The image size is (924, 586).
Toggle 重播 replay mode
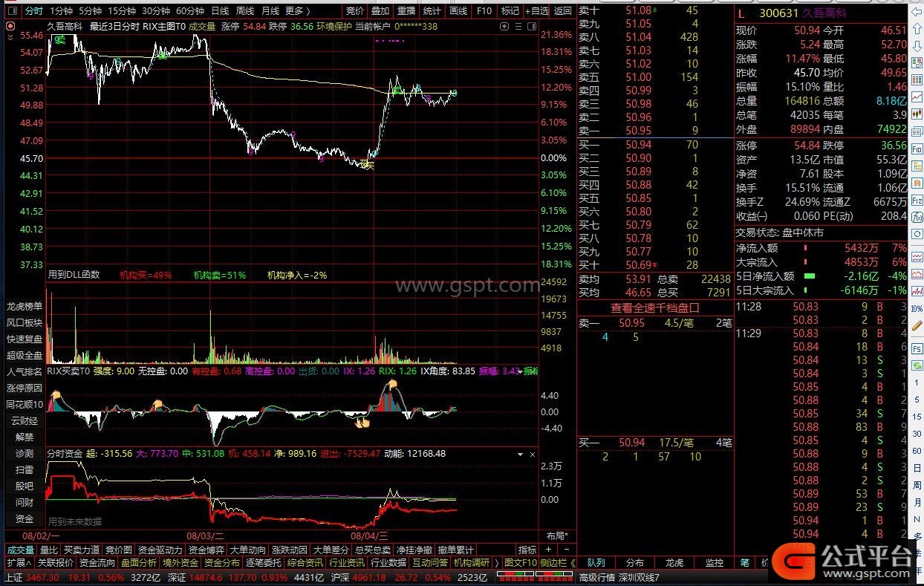click(x=406, y=11)
